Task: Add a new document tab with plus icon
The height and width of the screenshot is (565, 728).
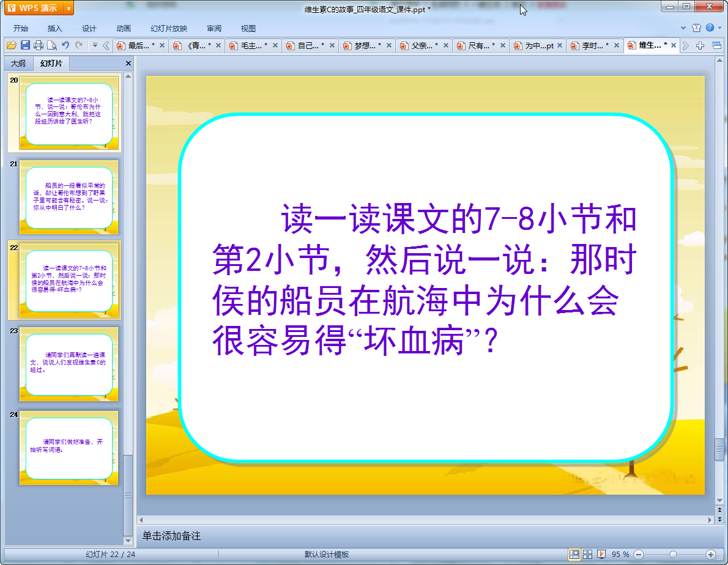Action: 700,45
